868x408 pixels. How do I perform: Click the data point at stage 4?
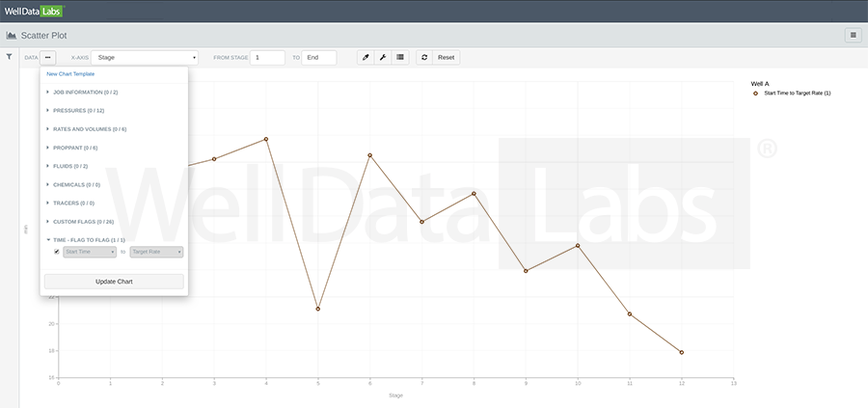coord(266,139)
